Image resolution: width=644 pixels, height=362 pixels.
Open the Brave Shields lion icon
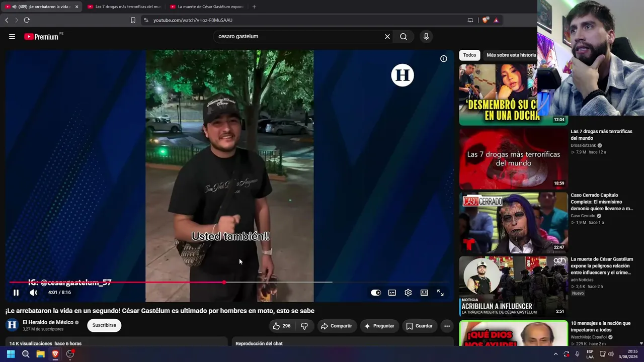(x=485, y=20)
